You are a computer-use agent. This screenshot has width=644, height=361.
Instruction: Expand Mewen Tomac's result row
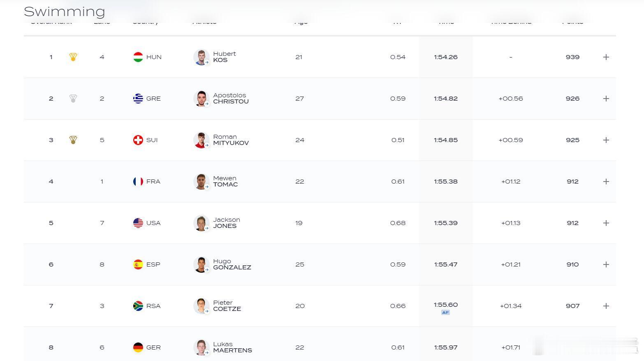coord(606,182)
